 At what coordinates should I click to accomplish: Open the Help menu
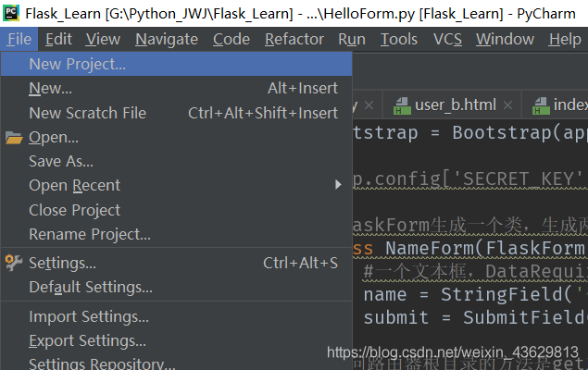[x=565, y=39]
